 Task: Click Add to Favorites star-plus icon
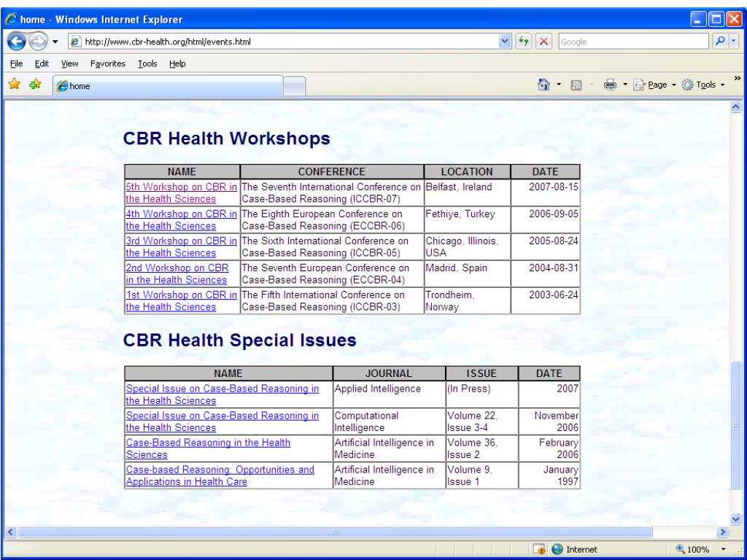pyautogui.click(x=35, y=85)
